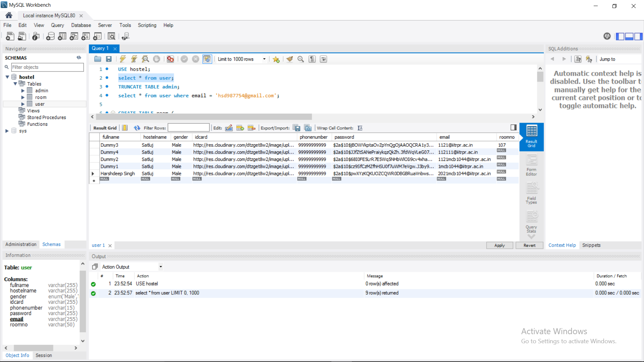This screenshot has height=362, width=644.
Task: Toggle result grid side panel
Action: 514,127
